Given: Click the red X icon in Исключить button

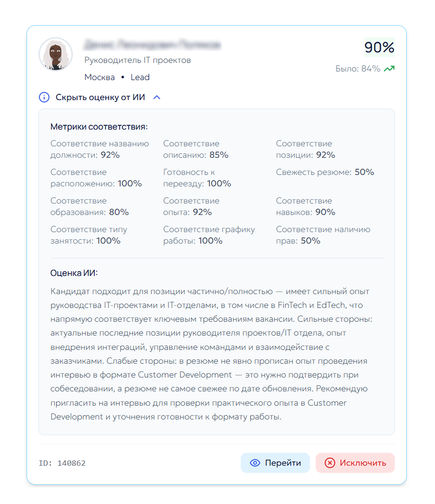Looking at the screenshot, I should 330,463.
